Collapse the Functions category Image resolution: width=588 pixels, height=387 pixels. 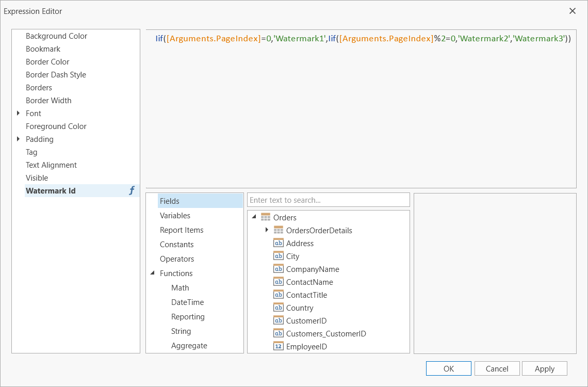(x=152, y=273)
